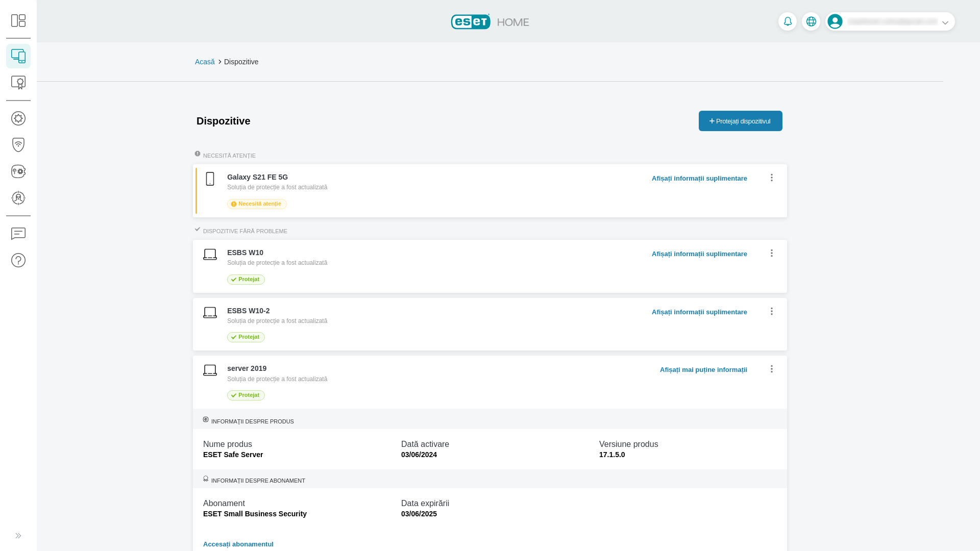Click the Galaxy S21 phone icon
The width and height of the screenshot is (980, 551).
click(210, 179)
